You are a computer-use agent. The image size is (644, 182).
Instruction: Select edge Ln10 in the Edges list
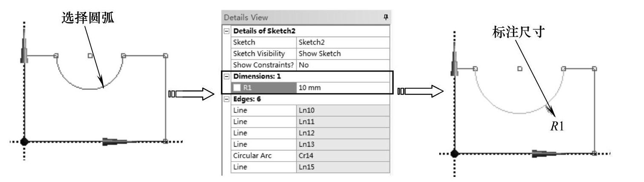pos(342,110)
